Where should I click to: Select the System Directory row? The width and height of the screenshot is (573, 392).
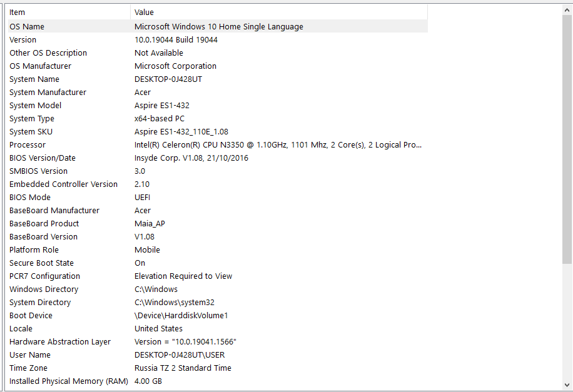point(218,303)
